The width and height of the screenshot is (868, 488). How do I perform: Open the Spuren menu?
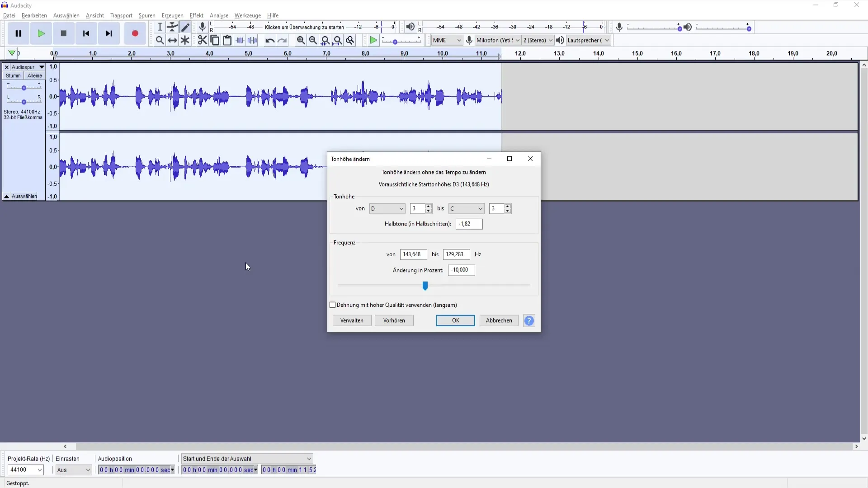[x=147, y=15]
